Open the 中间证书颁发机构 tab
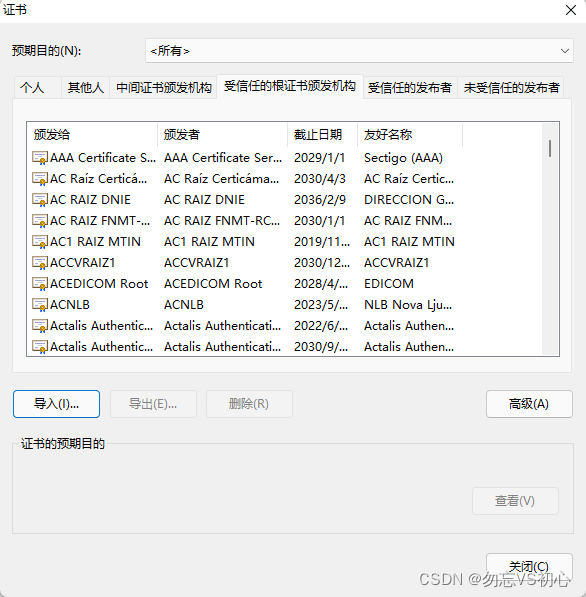586x597 pixels. pos(163,88)
